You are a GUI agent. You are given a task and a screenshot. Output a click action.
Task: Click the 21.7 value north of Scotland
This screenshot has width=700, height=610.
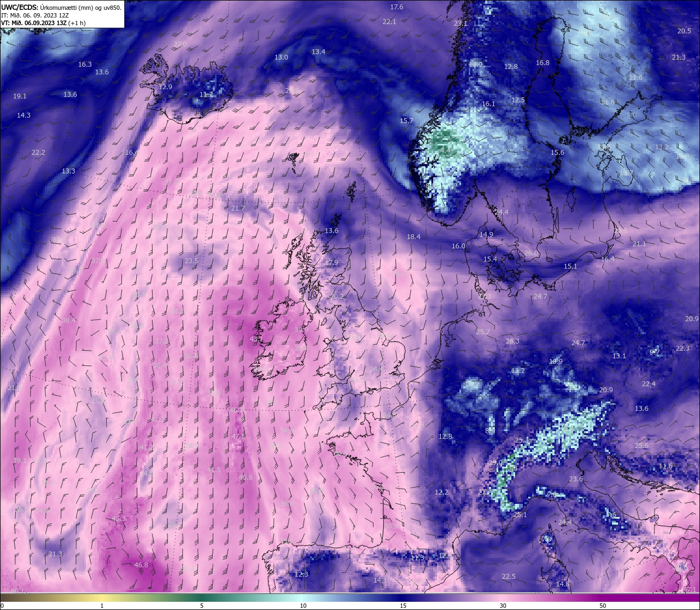pos(238,208)
